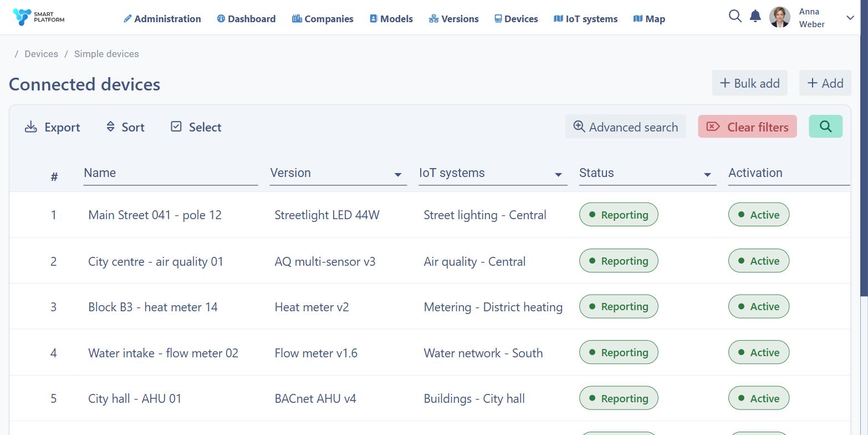Click the Devices breadcrumb link
The image size is (868, 435).
(41, 54)
